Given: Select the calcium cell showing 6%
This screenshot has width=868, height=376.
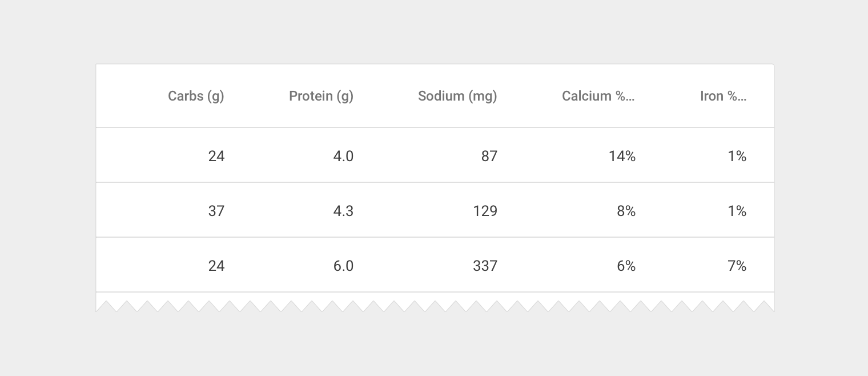Looking at the screenshot, I should pyautogui.click(x=626, y=266).
